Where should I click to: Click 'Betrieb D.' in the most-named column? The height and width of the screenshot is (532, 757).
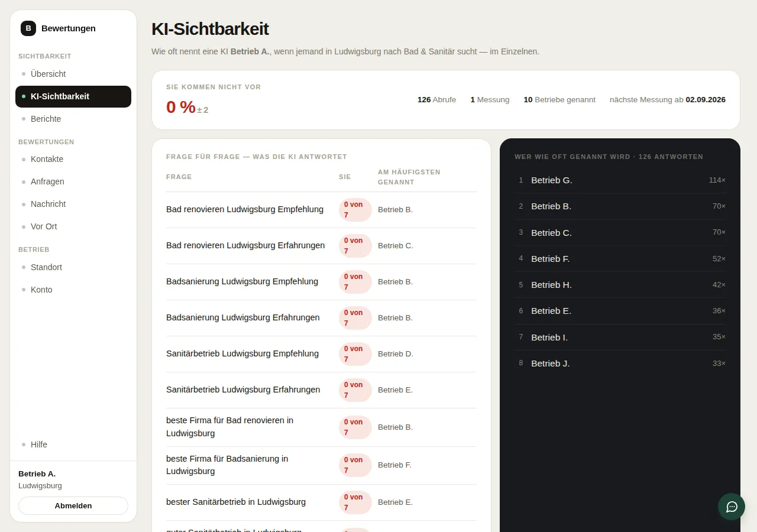point(396,354)
